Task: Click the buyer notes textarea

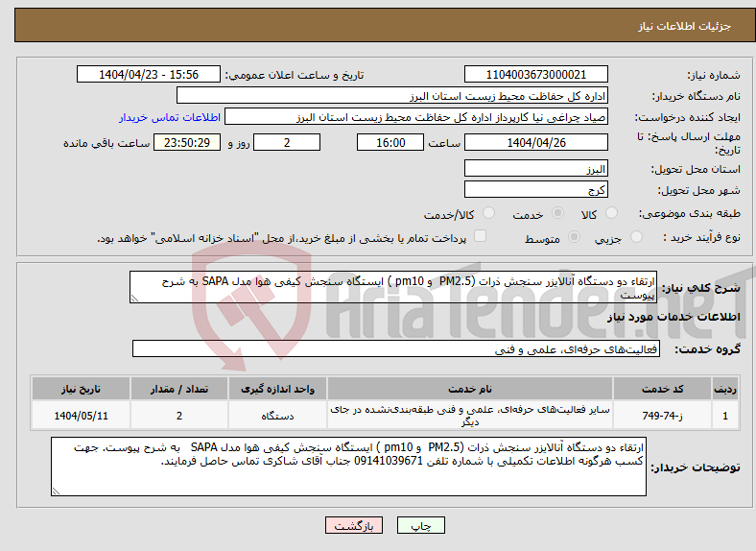Action: pos(348,467)
